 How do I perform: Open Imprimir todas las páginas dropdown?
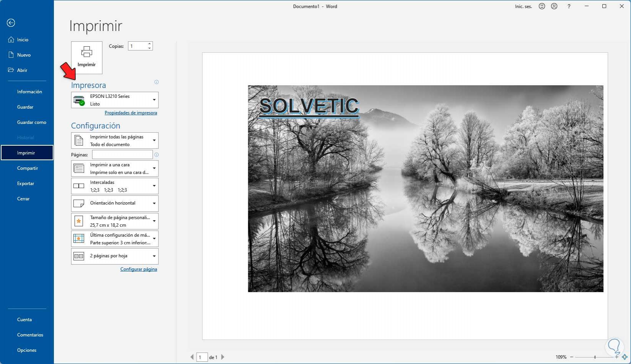coord(115,141)
